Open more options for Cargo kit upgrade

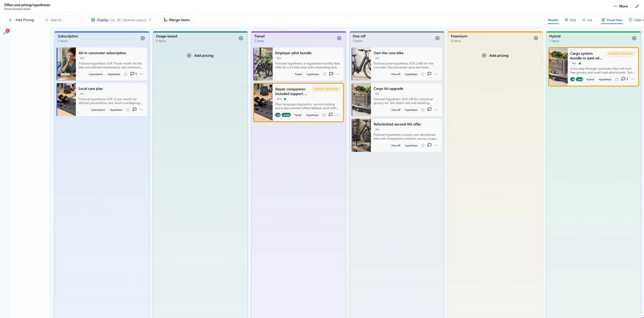pyautogui.click(x=436, y=110)
